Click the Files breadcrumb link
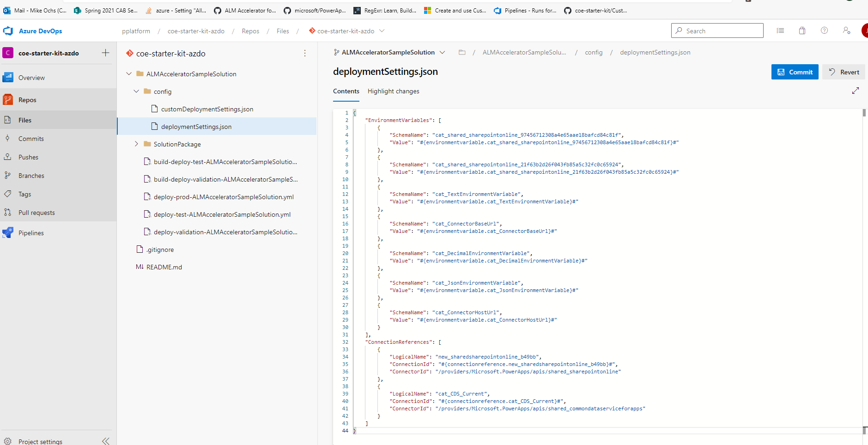 (283, 31)
